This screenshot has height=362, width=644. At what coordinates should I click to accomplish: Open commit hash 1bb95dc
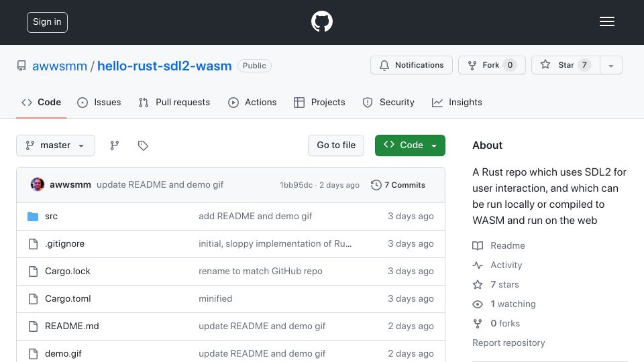coord(296,185)
